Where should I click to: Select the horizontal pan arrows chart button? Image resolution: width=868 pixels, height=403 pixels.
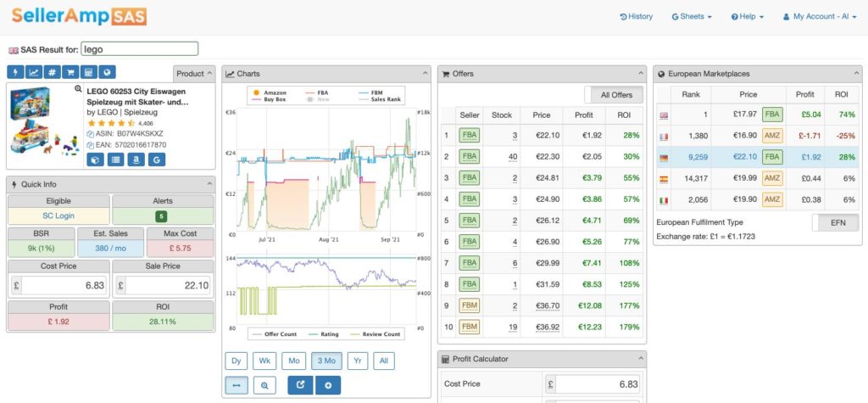click(x=236, y=385)
